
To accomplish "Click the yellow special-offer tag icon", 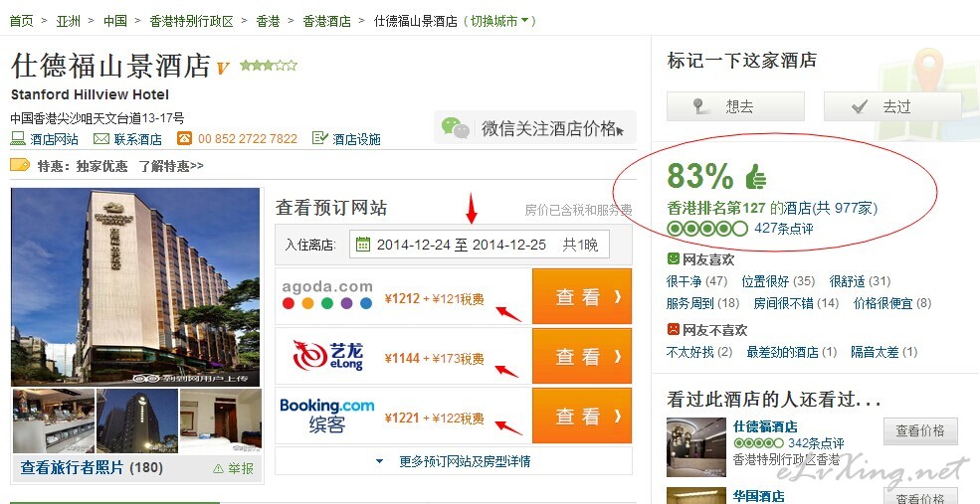I will pyautogui.click(x=20, y=165).
